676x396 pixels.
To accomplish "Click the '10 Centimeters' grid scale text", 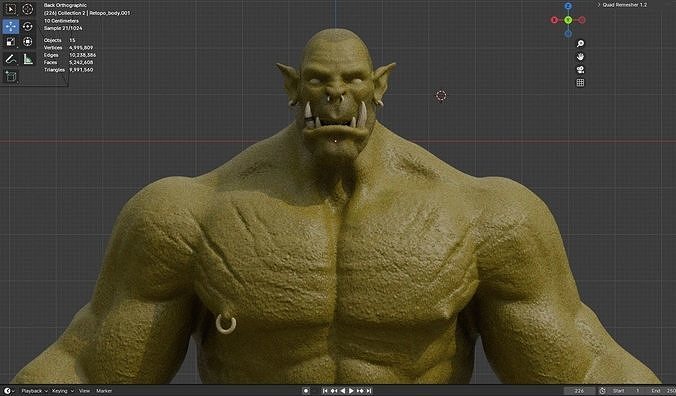I will [x=61, y=21].
